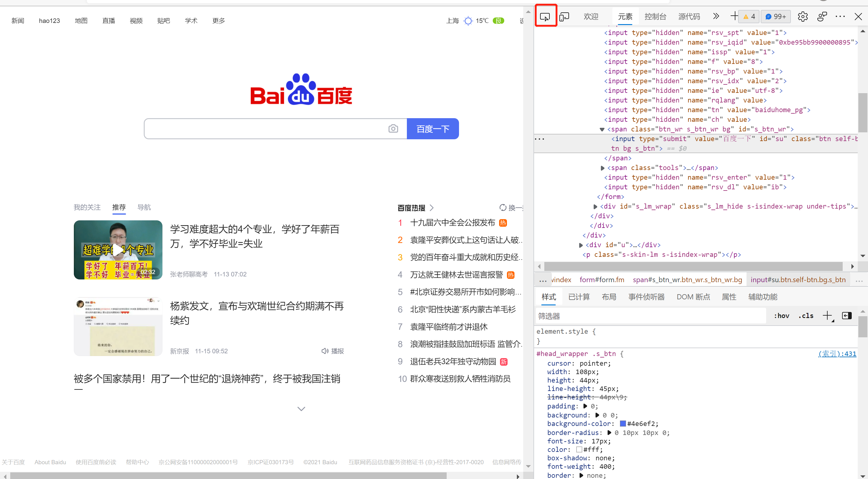Open the DOM 断点 tab
Image resolution: width=868 pixels, height=479 pixels.
[x=693, y=297]
